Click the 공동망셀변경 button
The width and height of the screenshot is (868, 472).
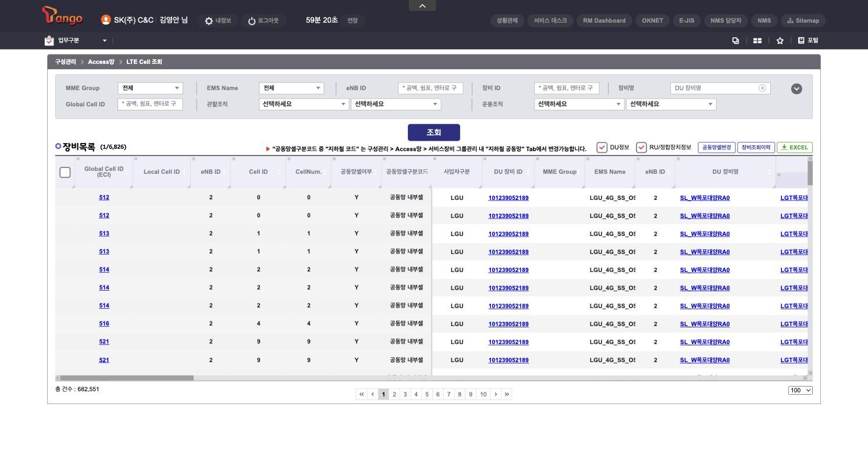717,148
